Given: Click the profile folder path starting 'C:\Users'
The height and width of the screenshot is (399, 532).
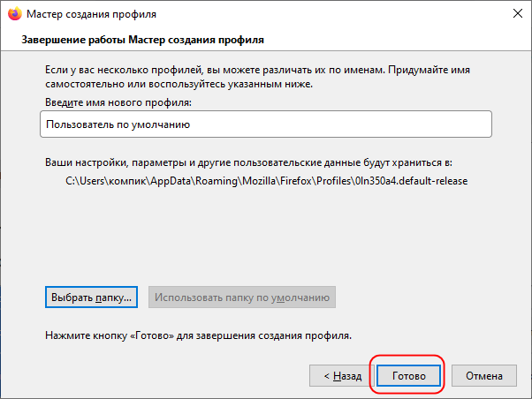Looking at the screenshot, I should [x=267, y=181].
